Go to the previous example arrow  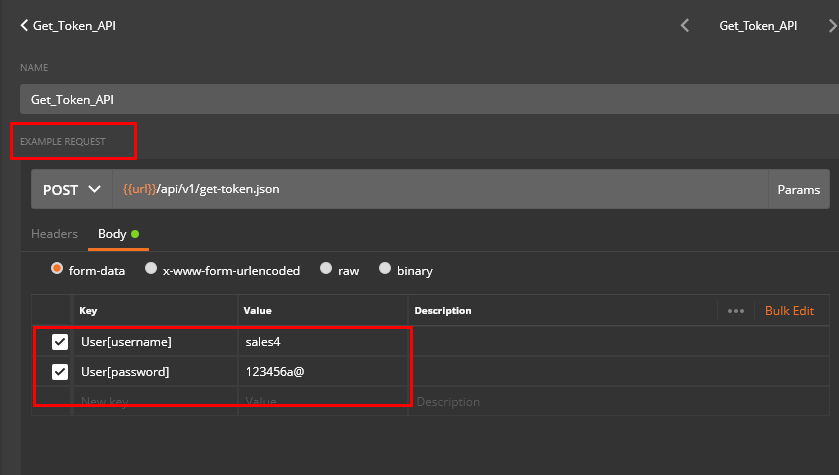(x=685, y=26)
